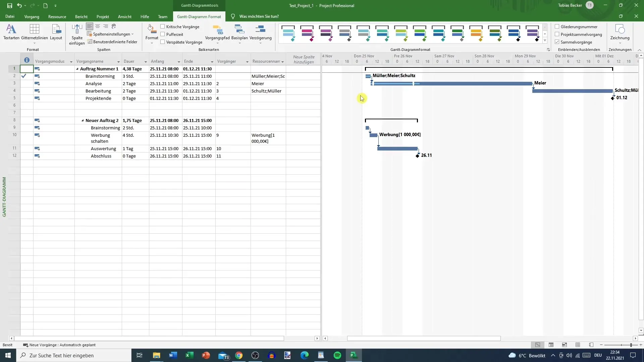This screenshot has height=362, width=644.
Task: Click the Verspätete Vorgänge icon in ribbon
Action: [163, 42]
